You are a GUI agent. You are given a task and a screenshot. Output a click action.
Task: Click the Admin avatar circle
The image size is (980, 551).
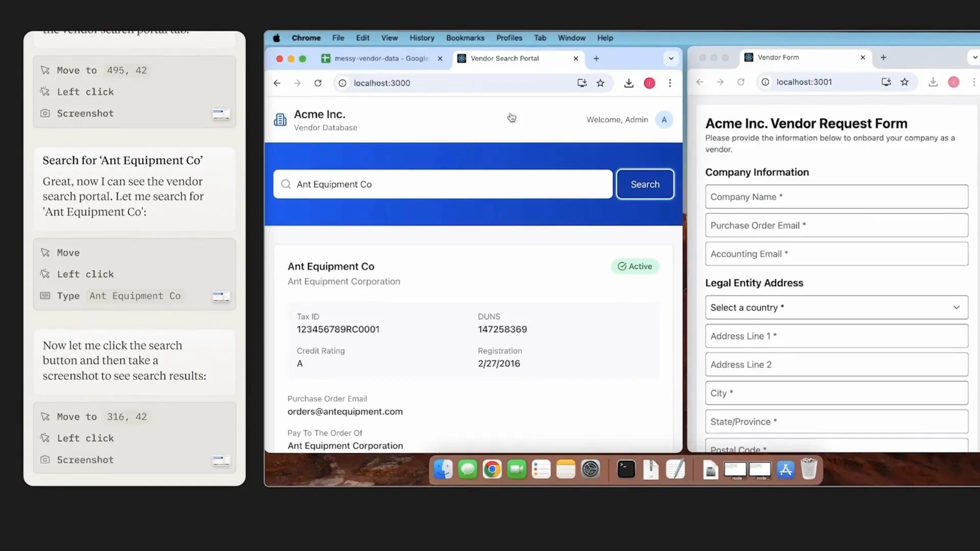point(664,120)
